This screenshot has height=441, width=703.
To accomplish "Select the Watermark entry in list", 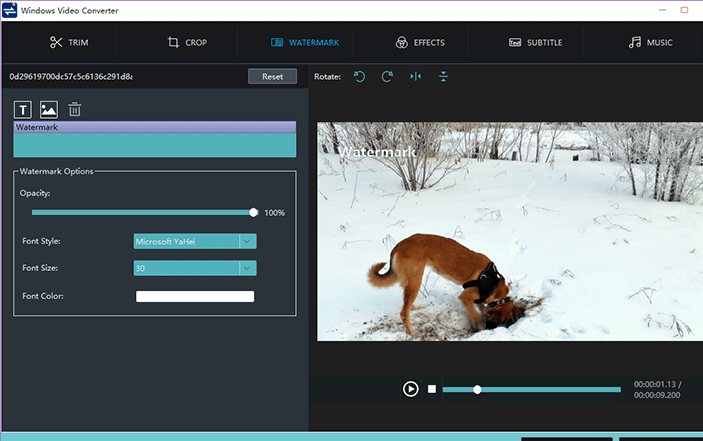I will pyautogui.click(x=155, y=128).
